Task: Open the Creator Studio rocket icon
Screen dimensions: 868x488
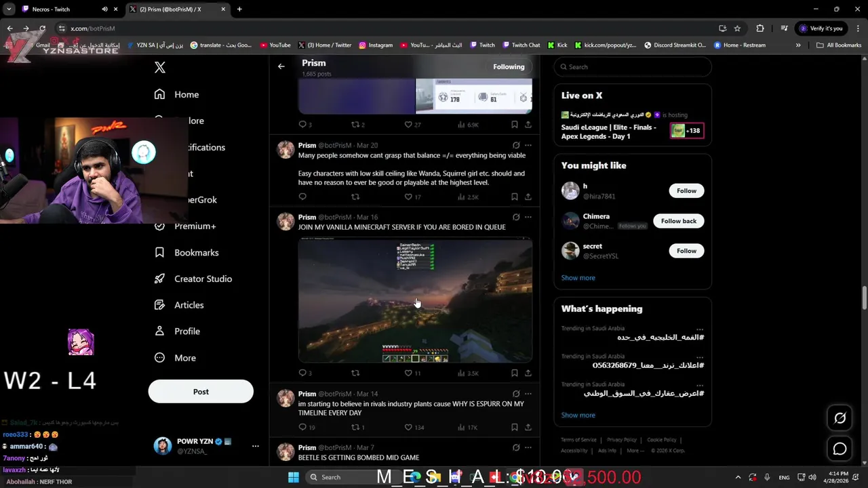Action: pyautogui.click(x=159, y=279)
